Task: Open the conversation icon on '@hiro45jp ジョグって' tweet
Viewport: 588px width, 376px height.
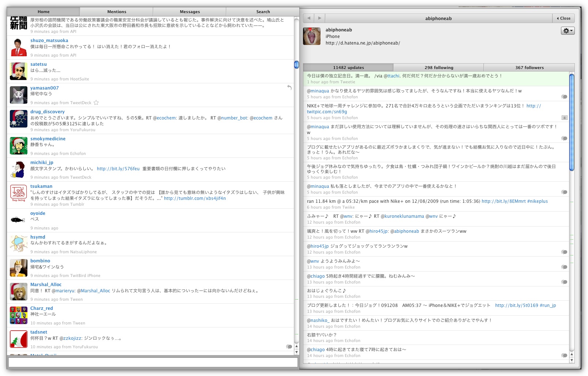Action: pyautogui.click(x=564, y=252)
